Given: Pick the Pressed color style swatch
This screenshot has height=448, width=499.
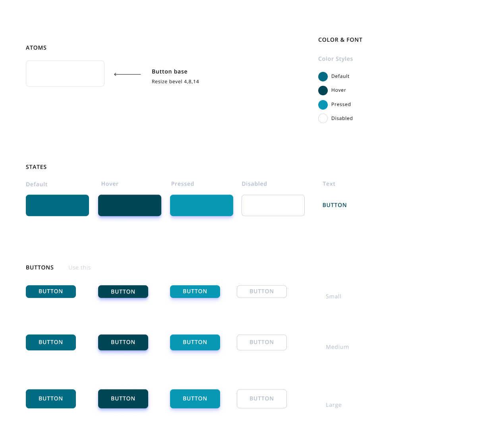Looking at the screenshot, I should click(323, 104).
